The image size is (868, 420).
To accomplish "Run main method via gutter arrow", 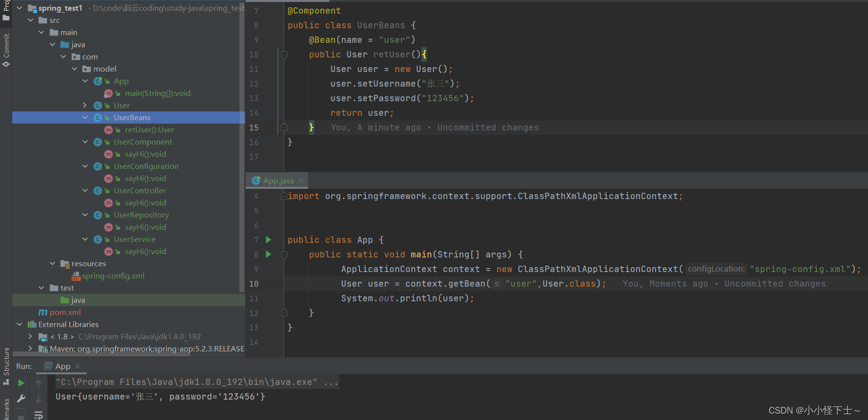I will coord(268,255).
